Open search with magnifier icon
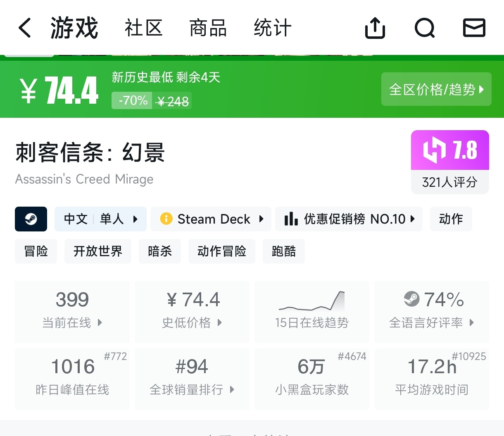This screenshot has height=436, width=504. pos(425,28)
